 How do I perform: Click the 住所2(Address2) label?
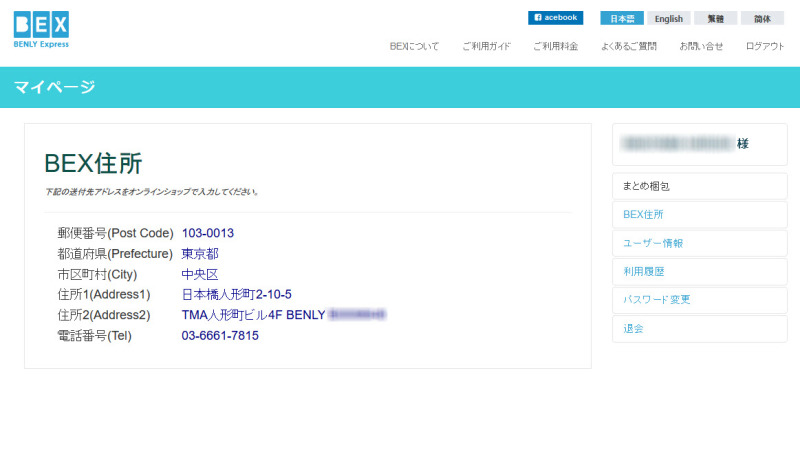(x=104, y=315)
